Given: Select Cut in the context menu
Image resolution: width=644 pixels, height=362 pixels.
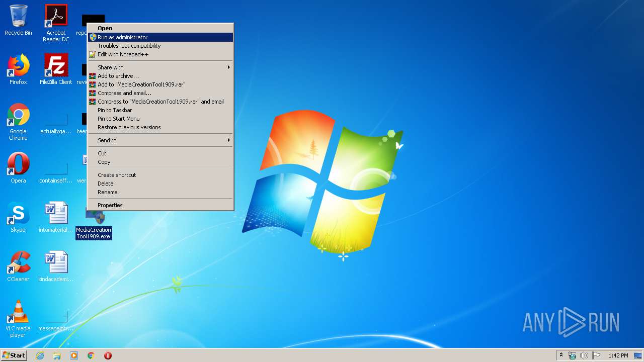Looking at the screenshot, I should 160,153.
